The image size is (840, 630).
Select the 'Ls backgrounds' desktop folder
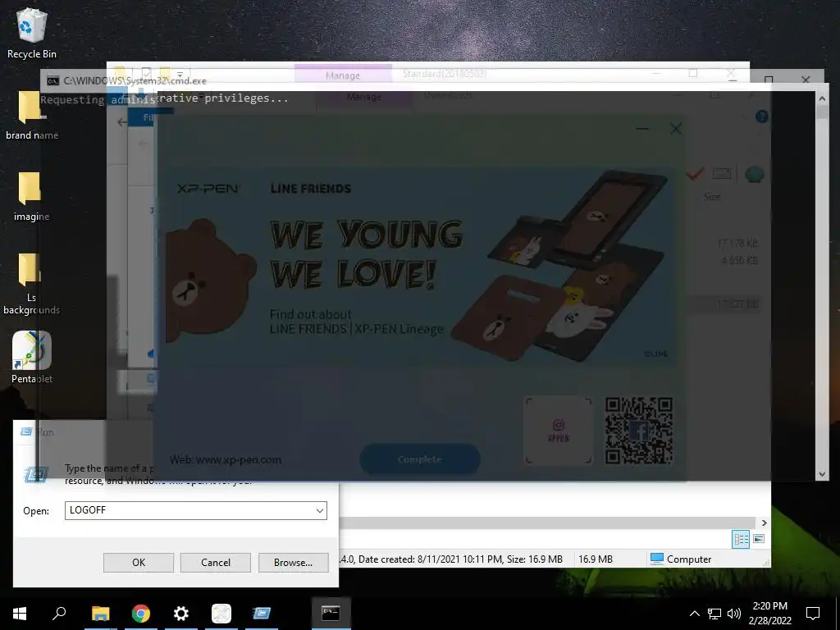[x=32, y=284]
